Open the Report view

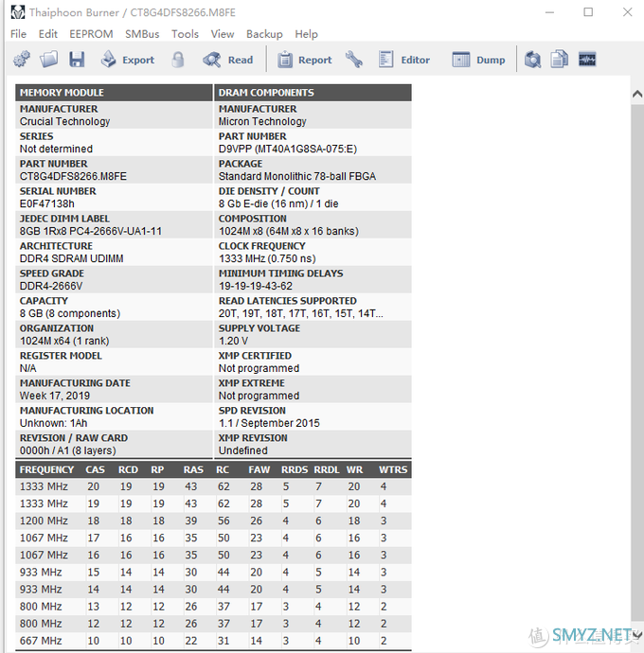click(x=305, y=60)
